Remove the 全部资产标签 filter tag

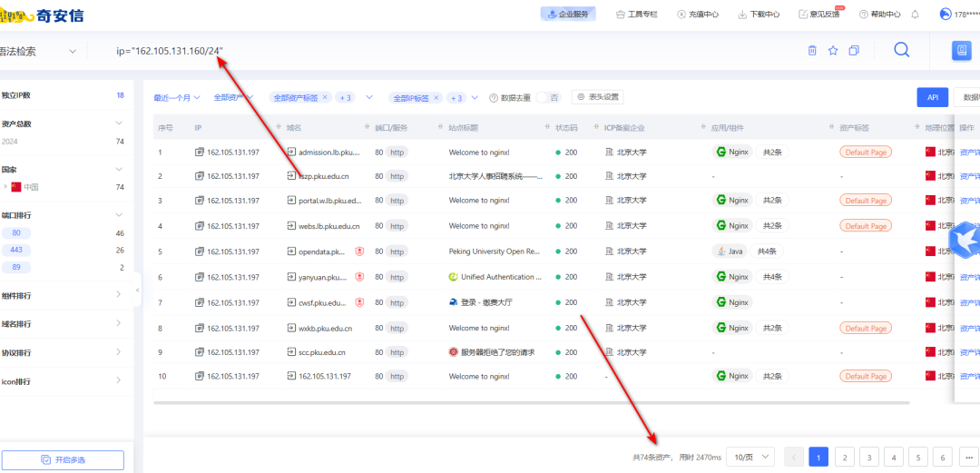[325, 98]
